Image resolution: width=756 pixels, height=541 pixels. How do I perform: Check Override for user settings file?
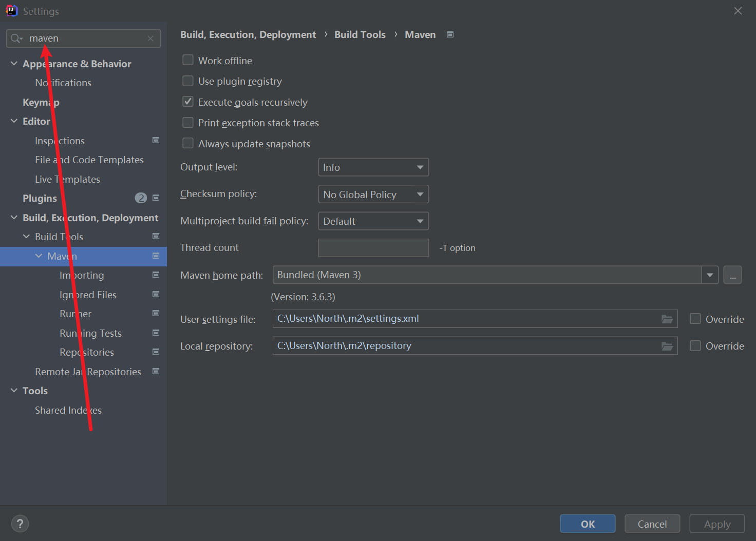tap(695, 319)
